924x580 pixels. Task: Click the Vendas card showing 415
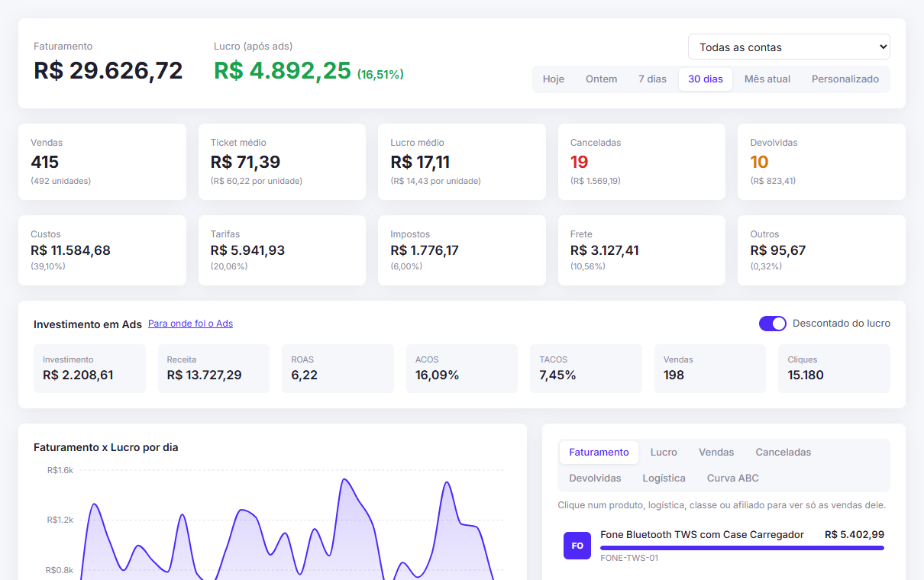tap(102, 162)
